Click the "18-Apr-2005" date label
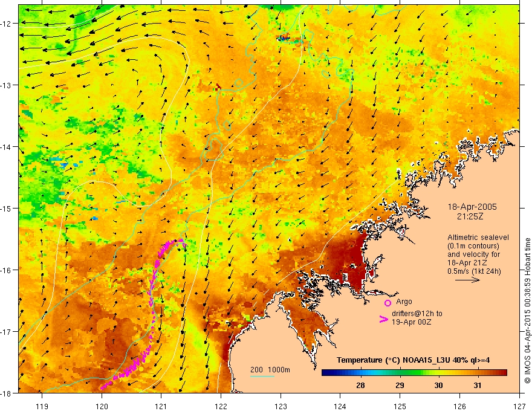 pos(472,207)
